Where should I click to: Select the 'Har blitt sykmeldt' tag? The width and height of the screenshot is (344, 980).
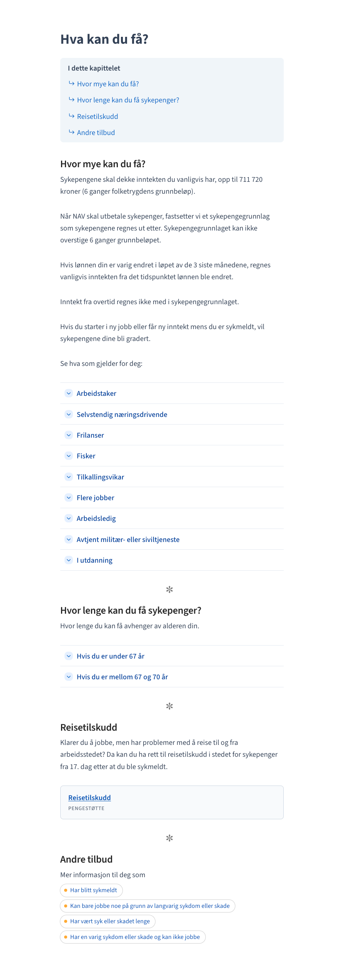pos(91,890)
